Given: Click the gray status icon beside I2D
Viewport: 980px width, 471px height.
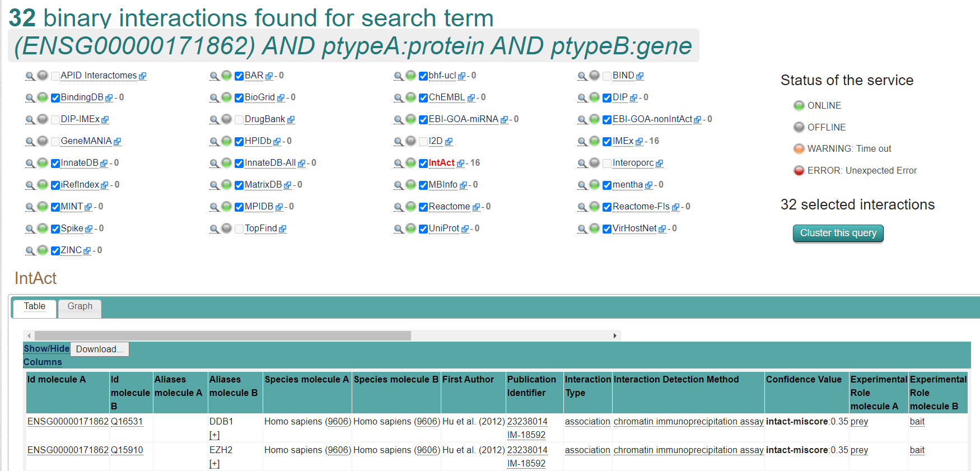Looking at the screenshot, I should (x=410, y=141).
